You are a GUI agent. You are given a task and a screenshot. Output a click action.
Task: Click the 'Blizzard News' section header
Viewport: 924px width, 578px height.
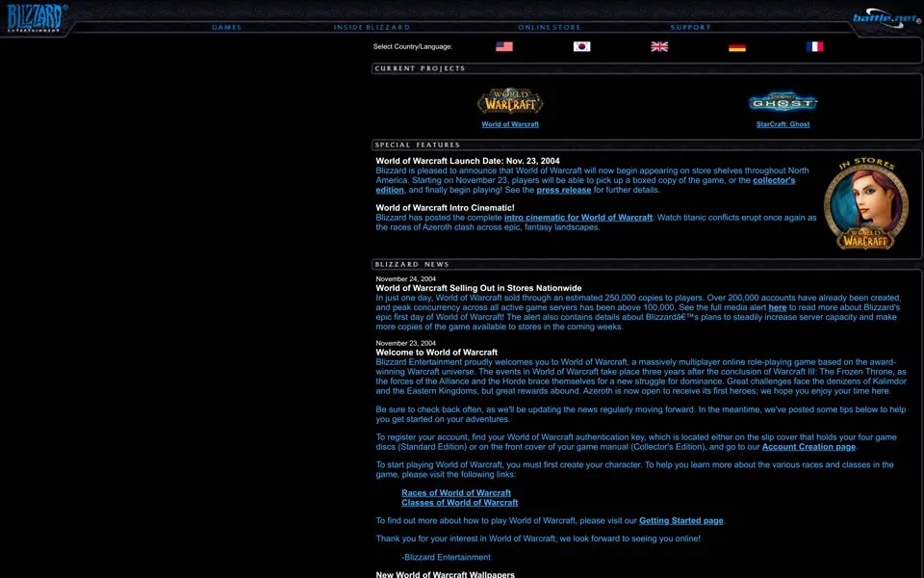(412, 264)
